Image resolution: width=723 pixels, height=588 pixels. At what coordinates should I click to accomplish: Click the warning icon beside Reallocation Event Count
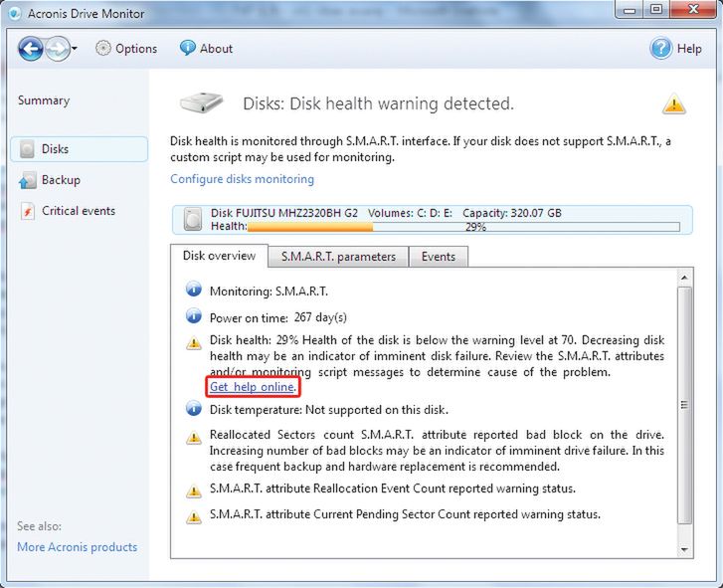194,491
